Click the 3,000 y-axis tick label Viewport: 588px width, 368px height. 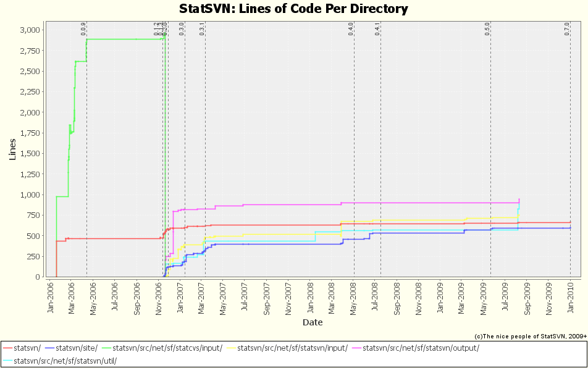[30, 30]
